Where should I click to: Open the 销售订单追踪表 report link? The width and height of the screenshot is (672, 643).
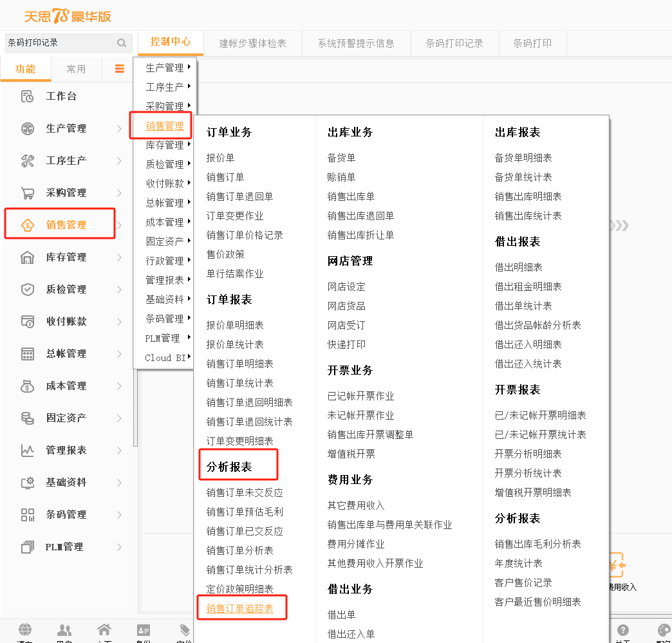point(240,608)
